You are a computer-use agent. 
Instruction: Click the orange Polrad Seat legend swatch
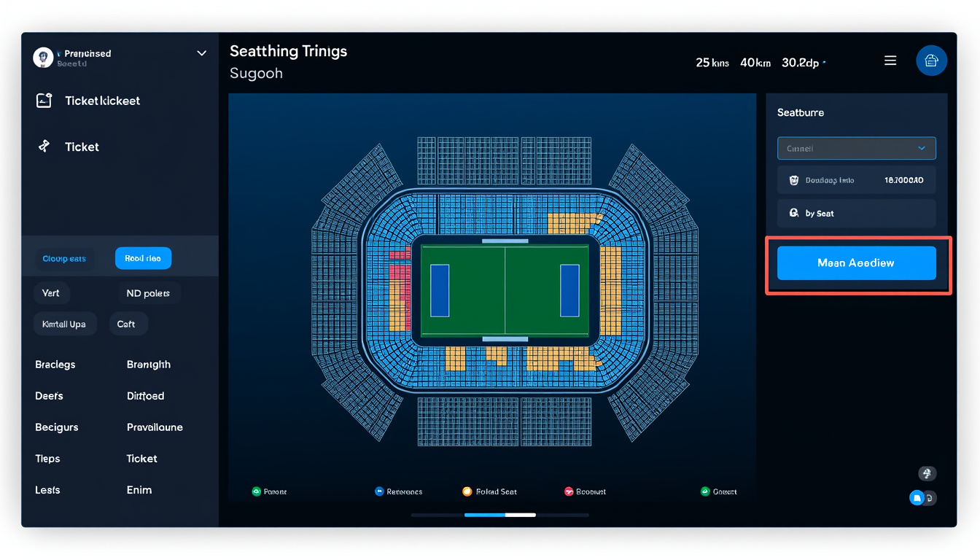(x=467, y=491)
